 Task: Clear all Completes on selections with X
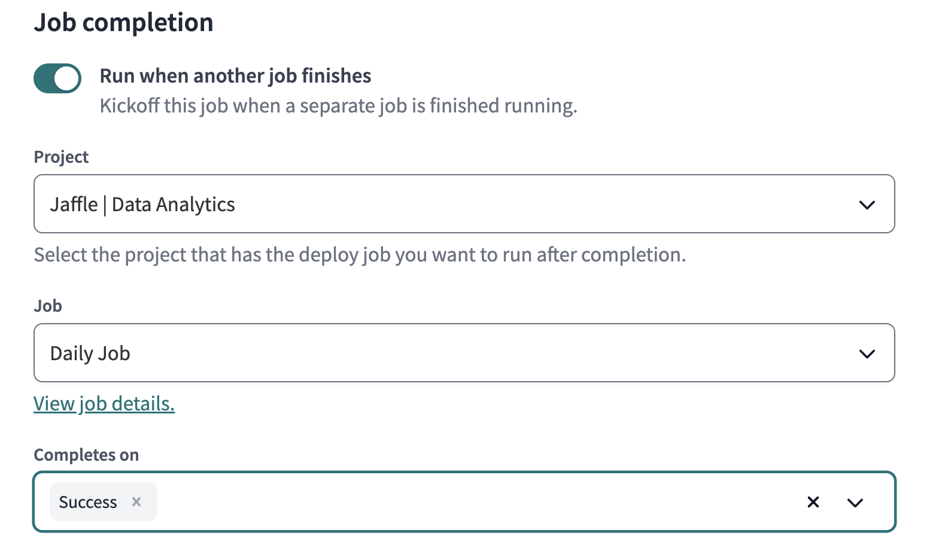click(x=813, y=502)
